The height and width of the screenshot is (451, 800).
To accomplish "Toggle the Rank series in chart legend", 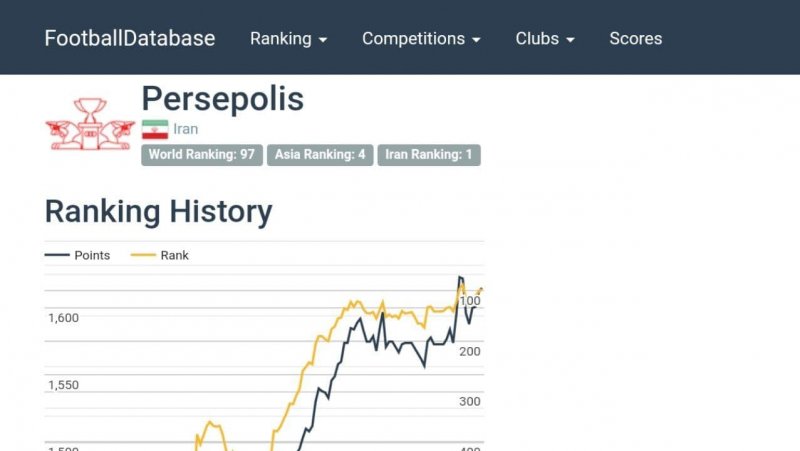I will (x=161, y=255).
